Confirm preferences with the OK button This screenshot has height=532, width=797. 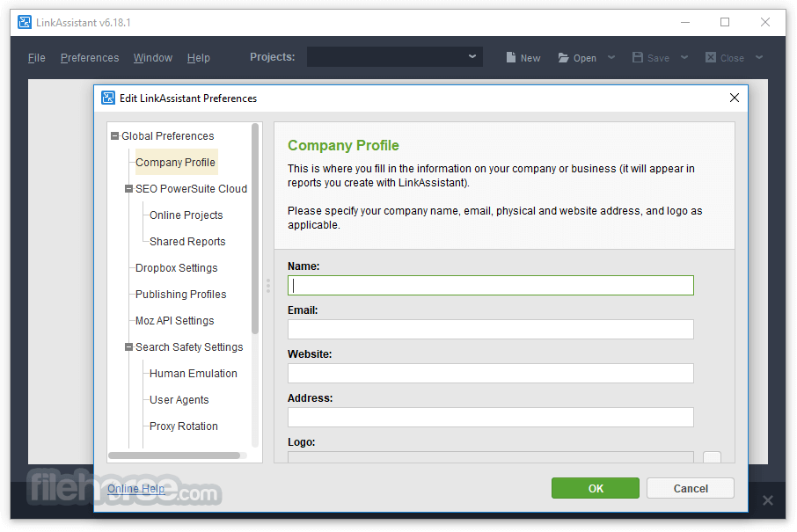(596, 488)
